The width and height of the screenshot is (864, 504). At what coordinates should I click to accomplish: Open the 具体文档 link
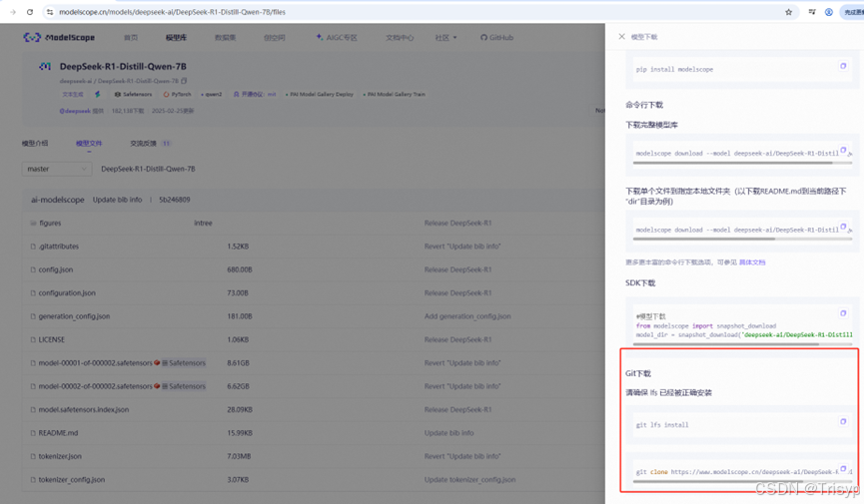point(752,262)
